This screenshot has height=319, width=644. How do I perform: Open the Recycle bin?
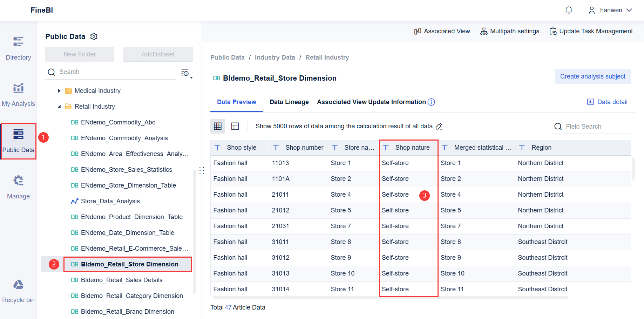tap(18, 290)
